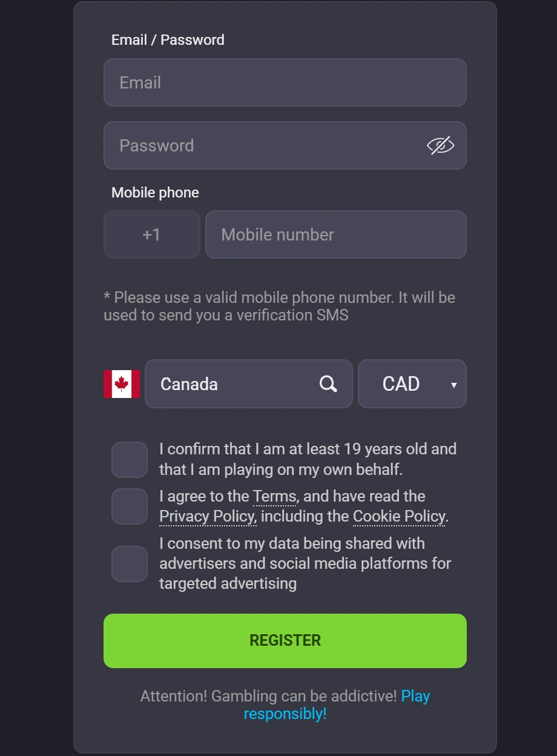Expand the CAD currency dropdown
The height and width of the screenshot is (756, 557).
[412, 383]
